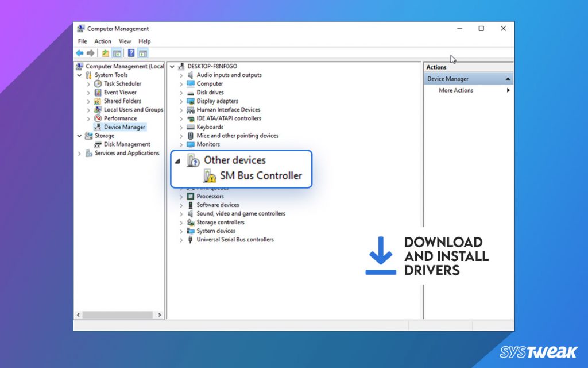588x368 pixels.
Task: Click the back navigation arrow icon
Action: [x=79, y=53]
